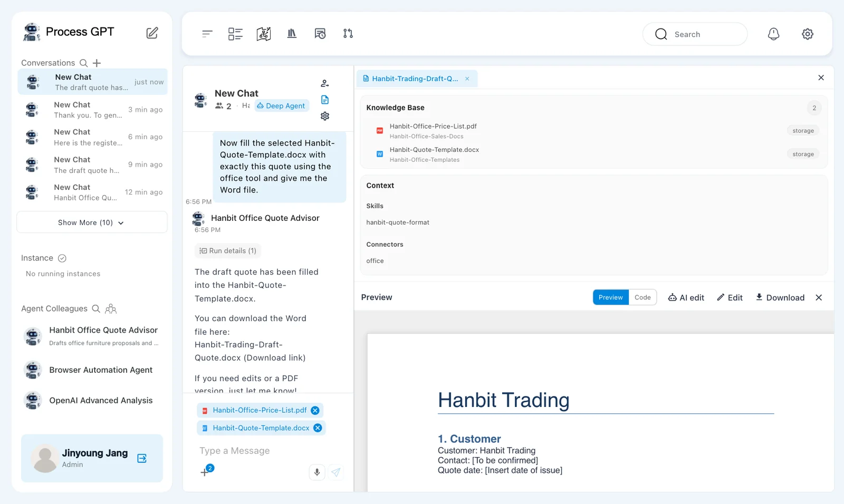The height and width of the screenshot is (504, 844).
Task: Log out using the icon beside Jinyoung Jang
Action: coord(142,458)
